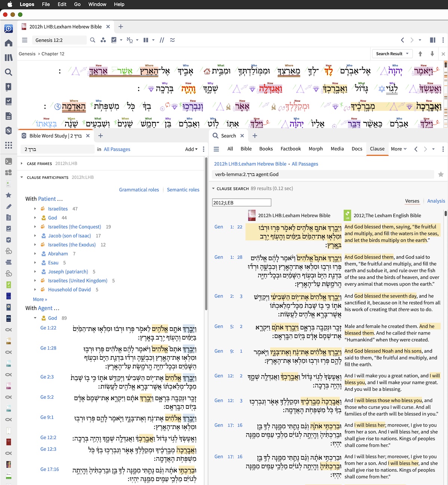Open the reading plan checkmark dropdown arrow
The image size is (448, 485).
[121, 40]
